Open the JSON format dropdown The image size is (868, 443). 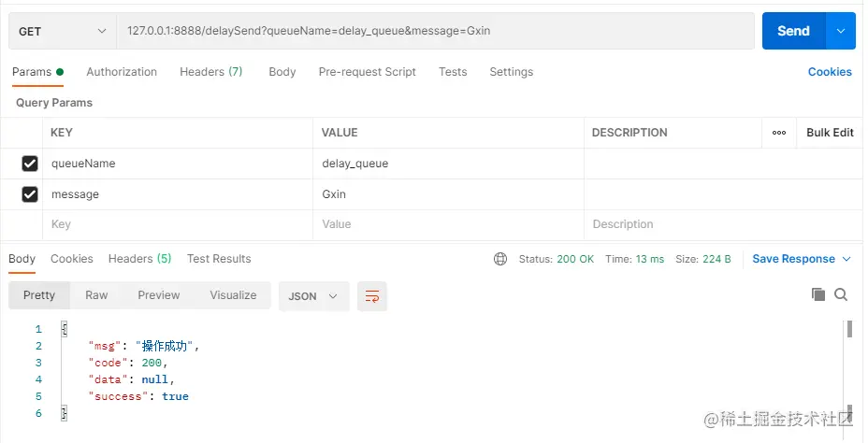click(314, 296)
